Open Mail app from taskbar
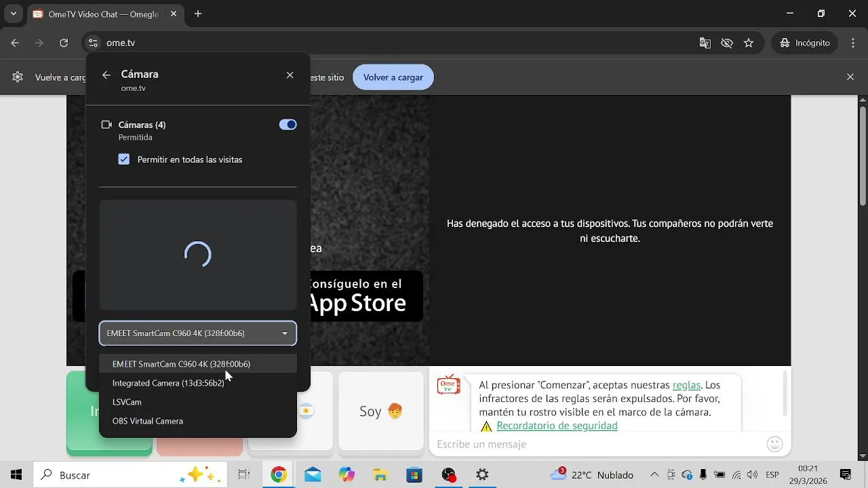This screenshot has height=488, width=868. pos(313,475)
